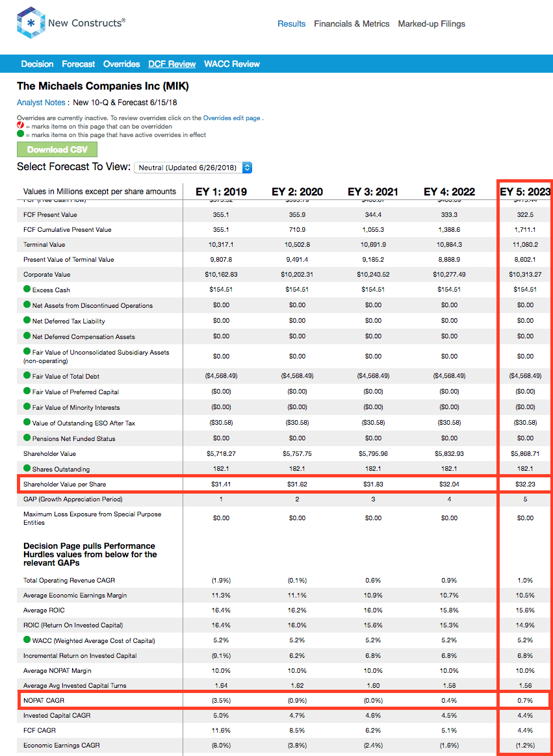The height and width of the screenshot is (756, 553).
Task: Click the green circle icon in the overrides legend
Action: [x=20, y=134]
